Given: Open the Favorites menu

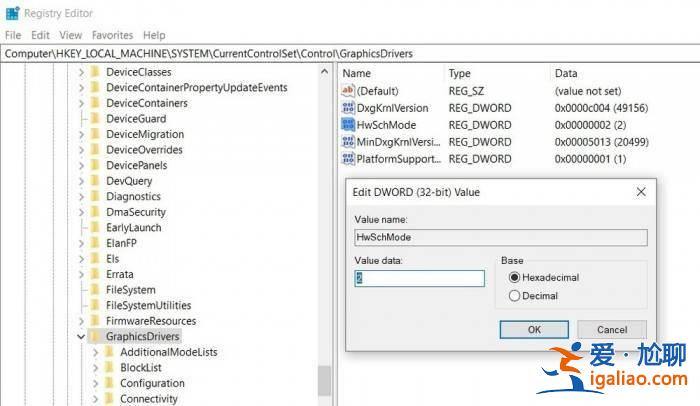Looking at the screenshot, I should click(x=112, y=35).
